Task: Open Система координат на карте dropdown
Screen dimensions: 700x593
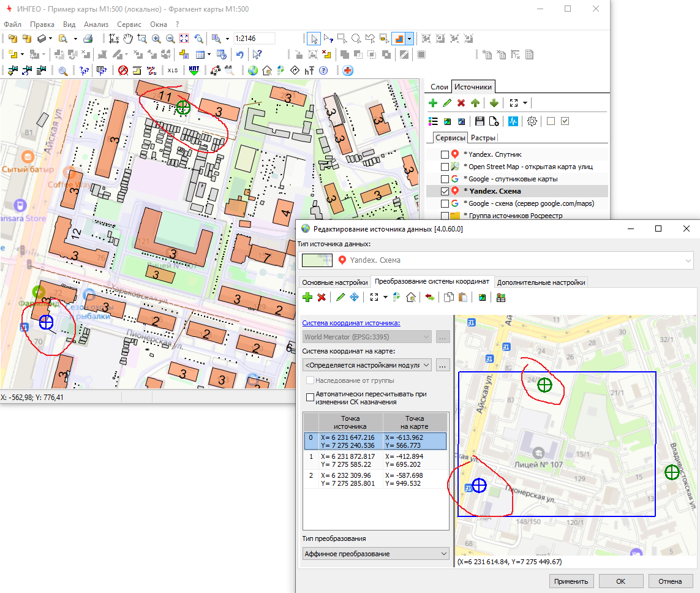Action: (x=426, y=365)
